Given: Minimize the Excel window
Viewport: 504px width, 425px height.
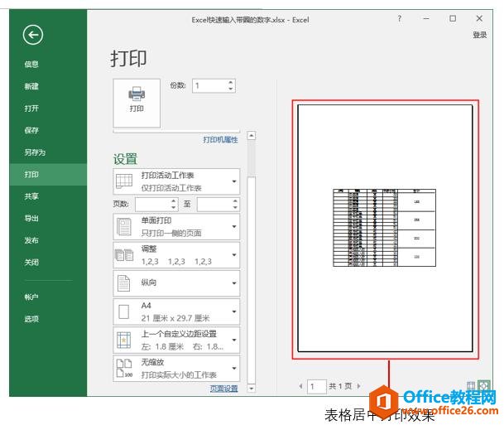Looking at the screenshot, I should pos(426,19).
